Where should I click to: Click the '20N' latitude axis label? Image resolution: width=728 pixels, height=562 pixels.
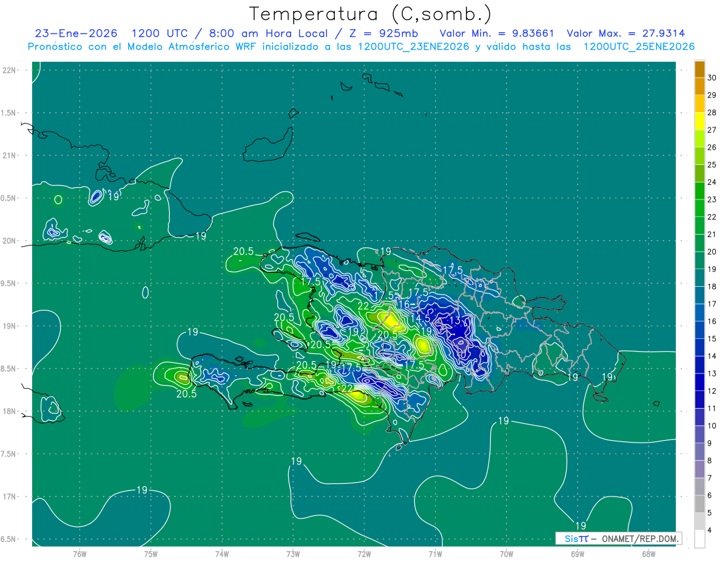click(x=9, y=241)
